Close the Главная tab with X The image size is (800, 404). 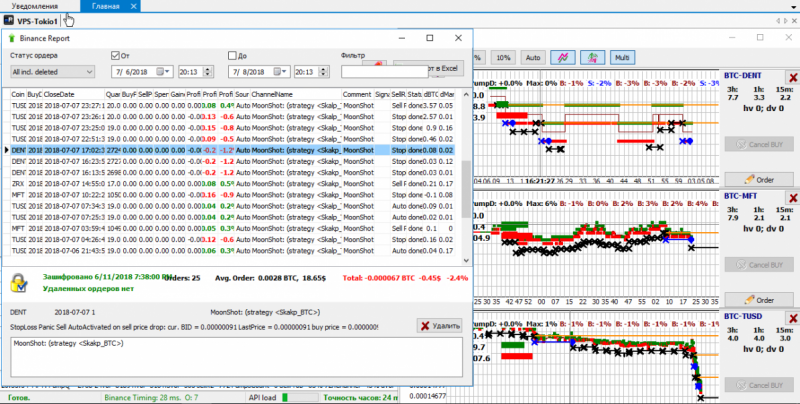pyautogui.click(x=133, y=6)
